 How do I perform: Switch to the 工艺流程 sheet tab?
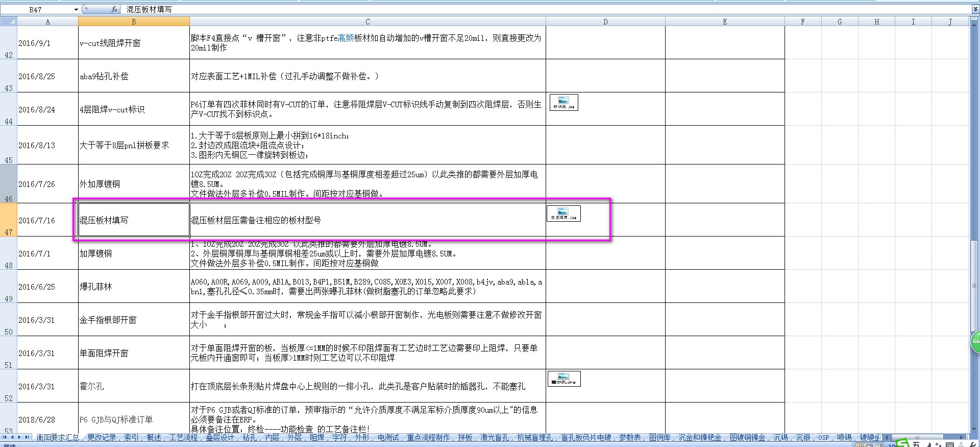pyautogui.click(x=183, y=437)
